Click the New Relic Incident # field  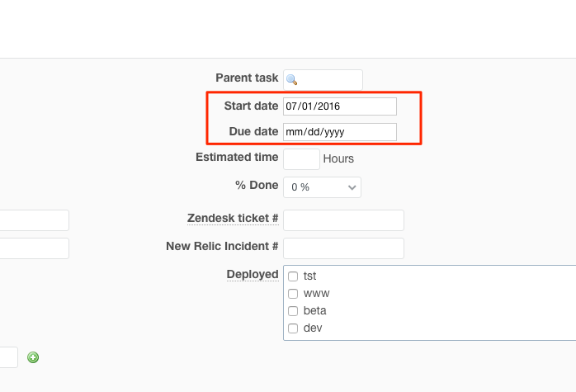[343, 248]
